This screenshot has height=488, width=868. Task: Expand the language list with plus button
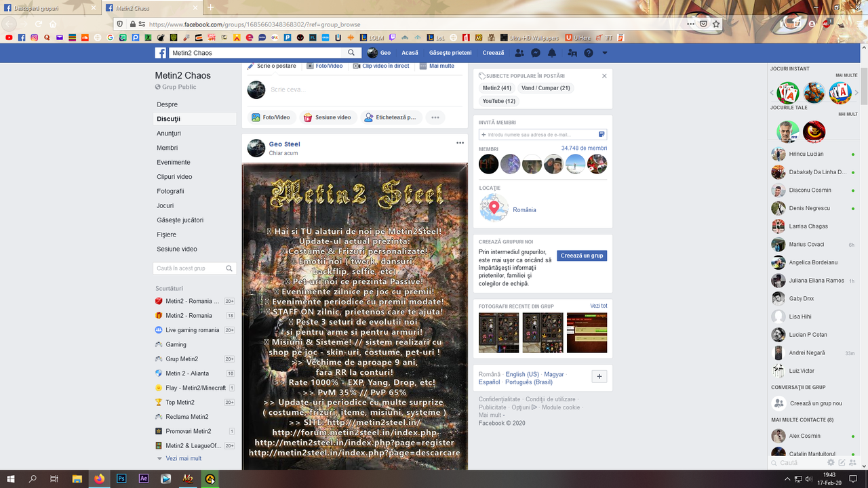pos(599,377)
